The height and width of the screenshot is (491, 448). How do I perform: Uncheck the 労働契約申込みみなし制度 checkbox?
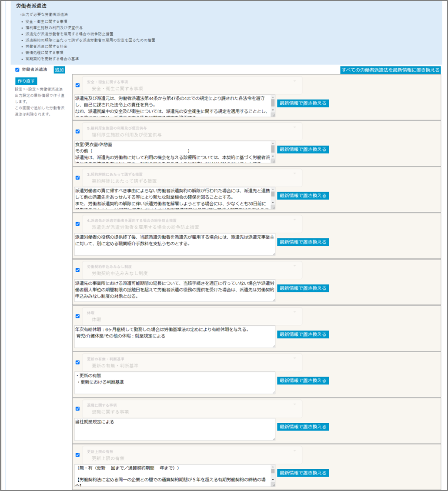(x=78, y=270)
